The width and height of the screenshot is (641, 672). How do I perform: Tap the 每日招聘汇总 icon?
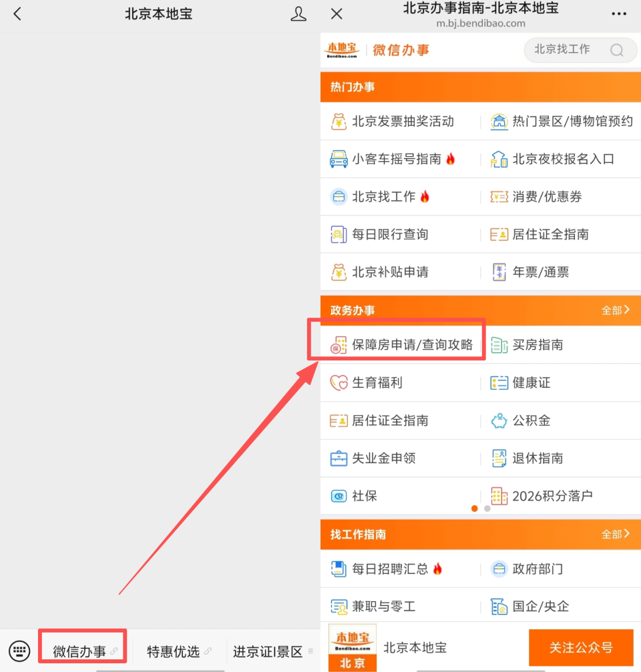tap(339, 569)
